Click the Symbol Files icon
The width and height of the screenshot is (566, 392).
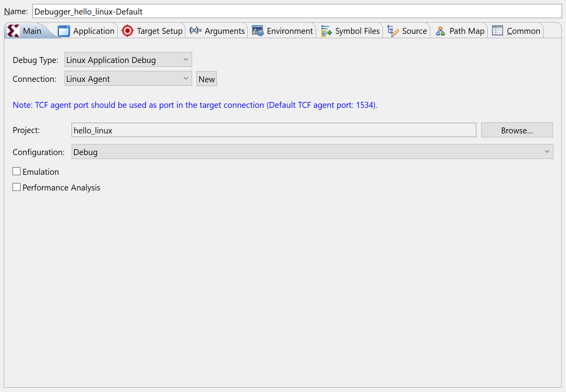326,31
